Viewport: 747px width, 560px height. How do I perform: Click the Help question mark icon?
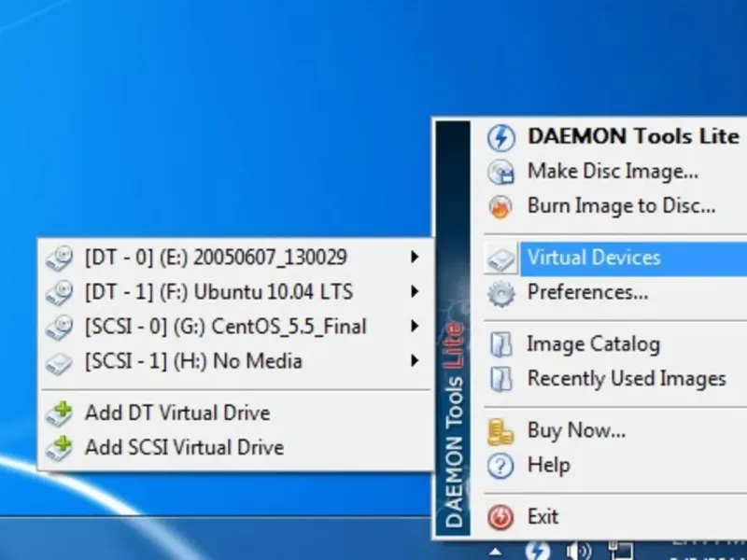500,466
